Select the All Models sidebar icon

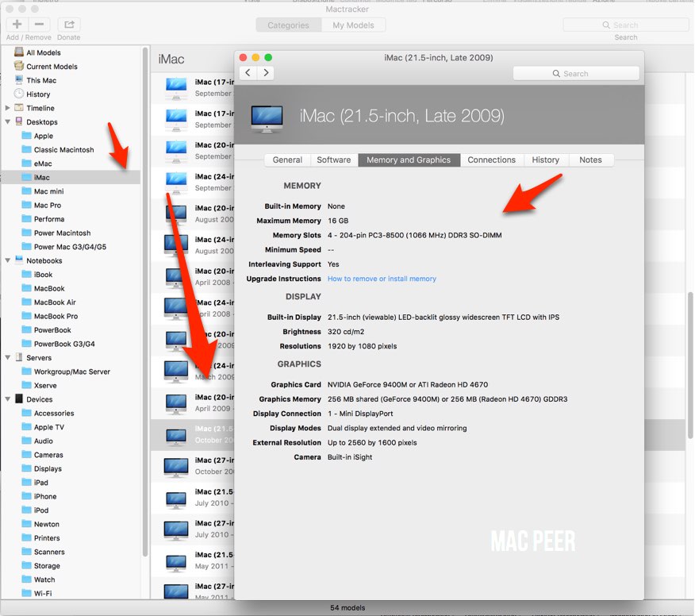click(x=18, y=52)
